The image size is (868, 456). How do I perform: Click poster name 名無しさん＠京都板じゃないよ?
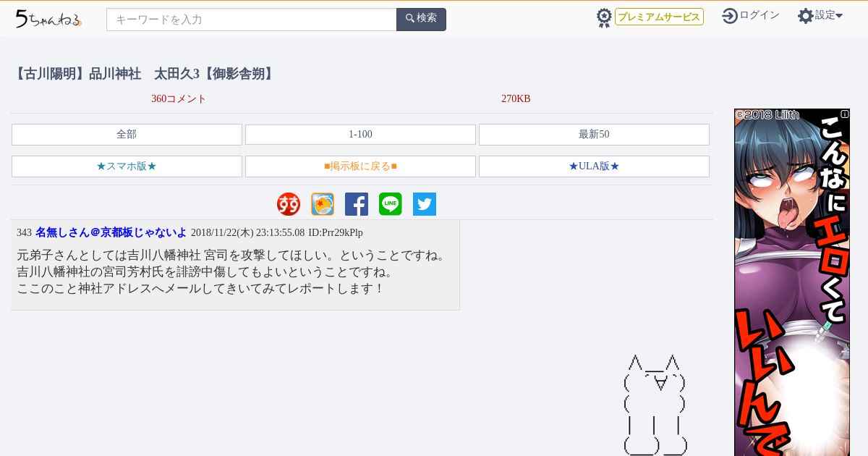(111, 232)
